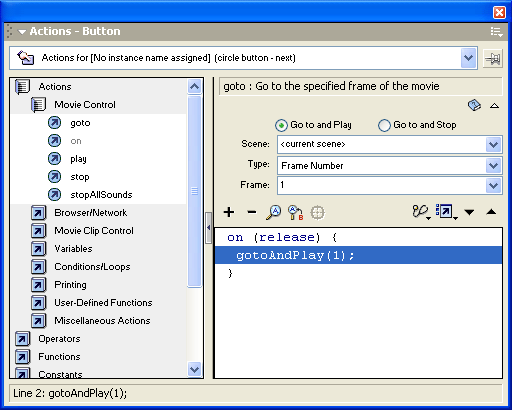Open the Frame value dropdown arrow
Screen dimensions: 512x410
coord(493,186)
